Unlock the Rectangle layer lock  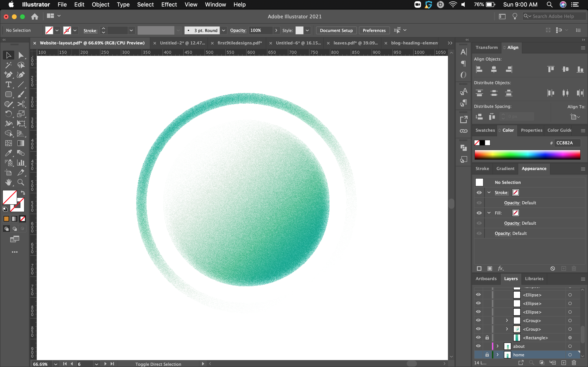[x=487, y=338]
